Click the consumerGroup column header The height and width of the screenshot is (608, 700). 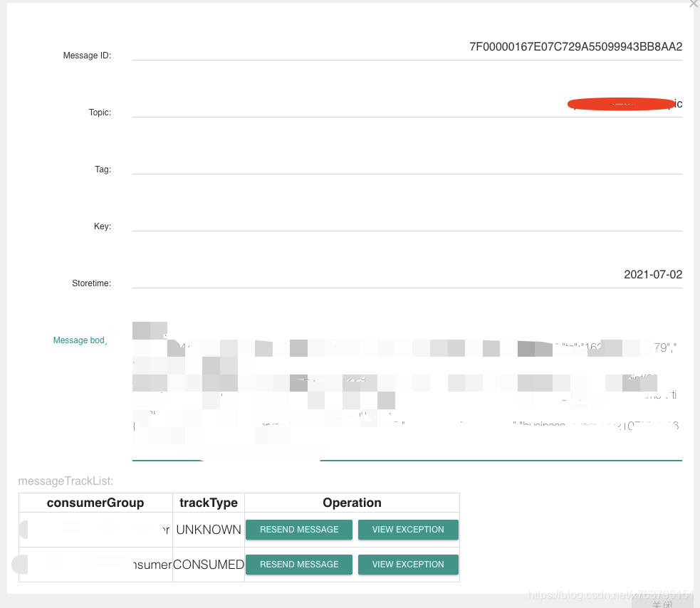95,503
